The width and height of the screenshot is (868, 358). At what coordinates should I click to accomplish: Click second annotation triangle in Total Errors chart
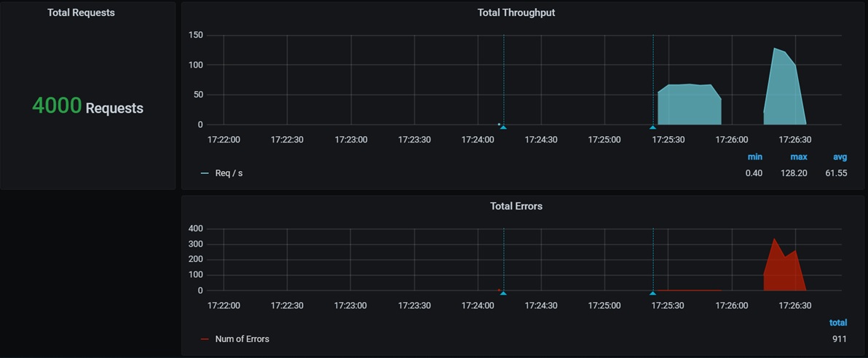pyautogui.click(x=653, y=293)
